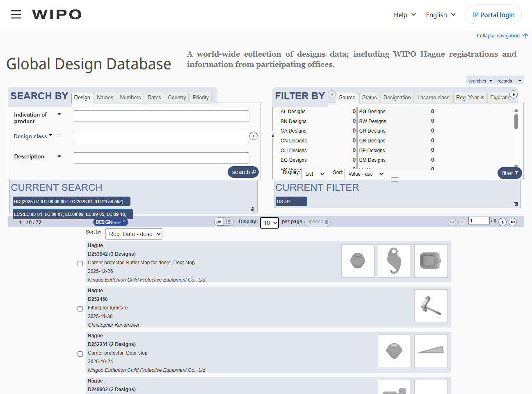Focus the Design class input field
Image resolution: width=532 pixels, height=394 pixels.
tap(162, 137)
